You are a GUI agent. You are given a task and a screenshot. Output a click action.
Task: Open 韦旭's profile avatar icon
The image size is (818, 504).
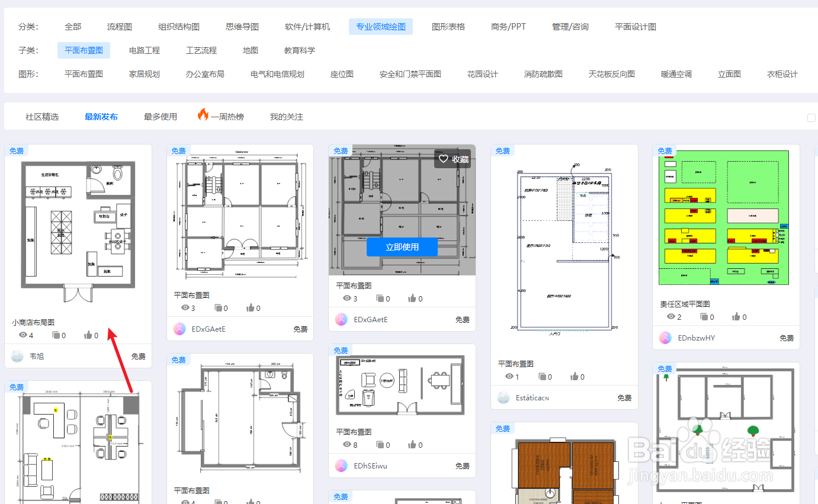click(16, 356)
